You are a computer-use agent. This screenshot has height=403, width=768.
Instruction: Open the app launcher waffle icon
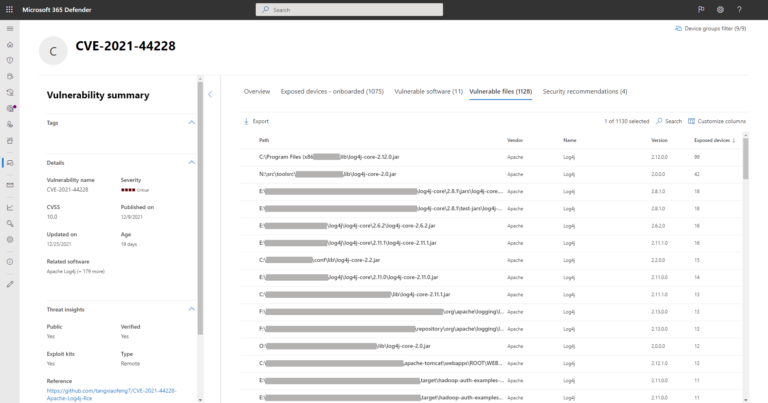[x=10, y=9]
